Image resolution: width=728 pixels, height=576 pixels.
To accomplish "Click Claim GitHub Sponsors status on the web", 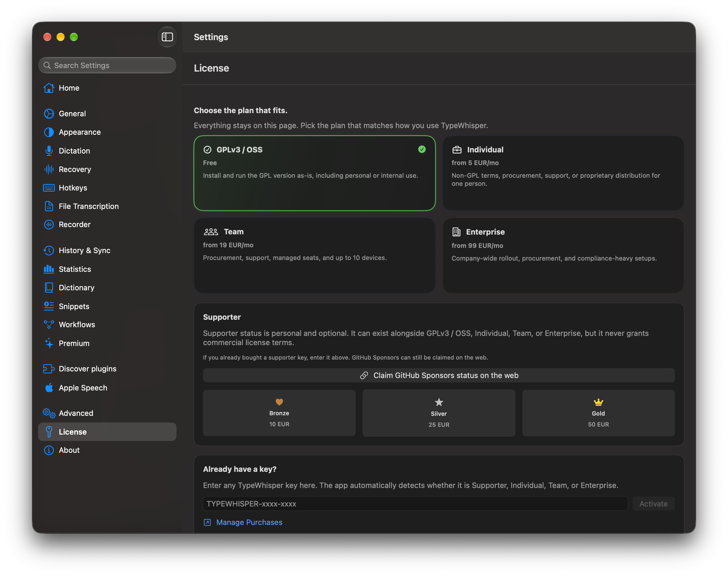I will 439,375.
